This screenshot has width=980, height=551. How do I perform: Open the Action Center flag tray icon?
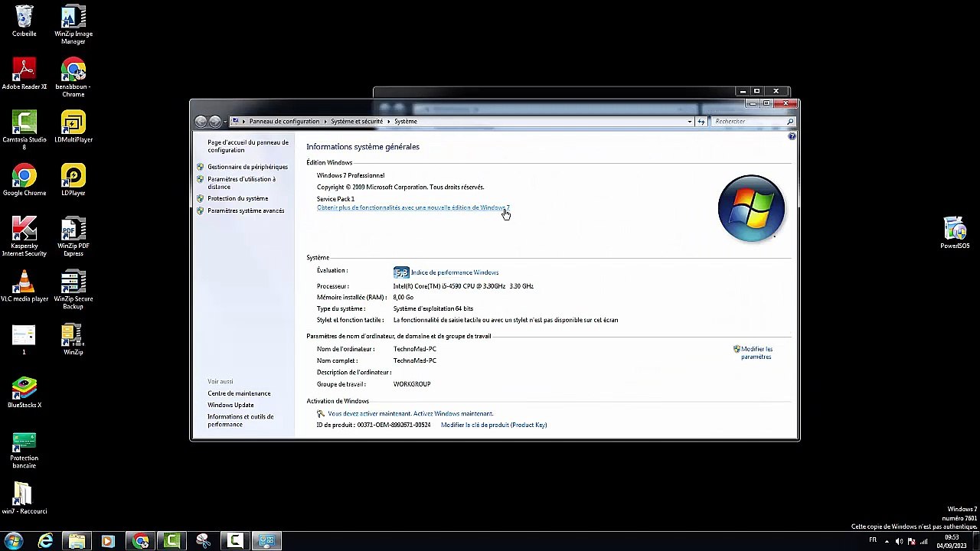click(911, 541)
